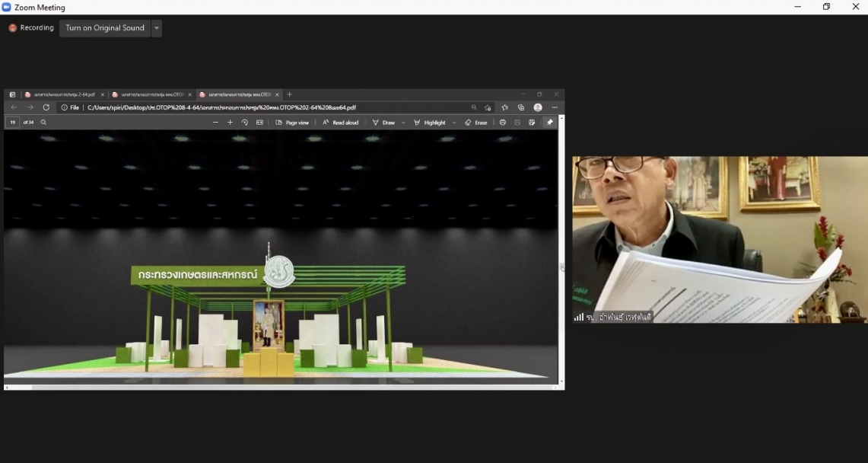Image resolution: width=868 pixels, height=463 pixels.
Task: Go forward in the browser
Action: coord(30,107)
